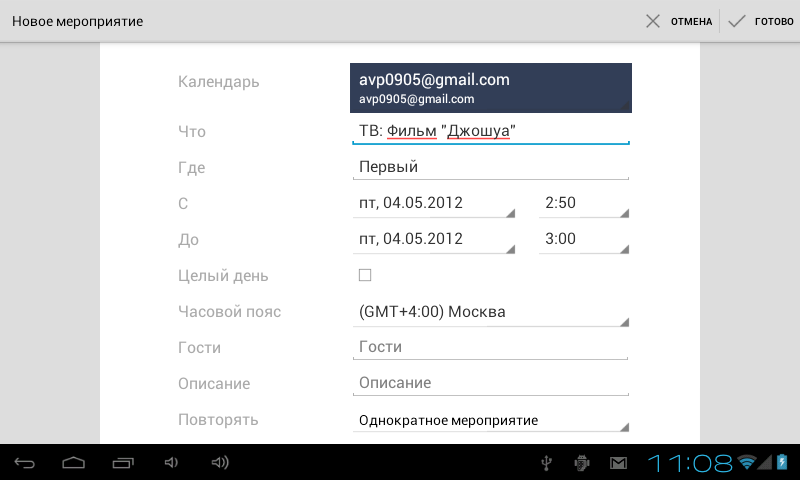Click the Целый день label
Viewport: 800px width, 480px height.
(223, 276)
